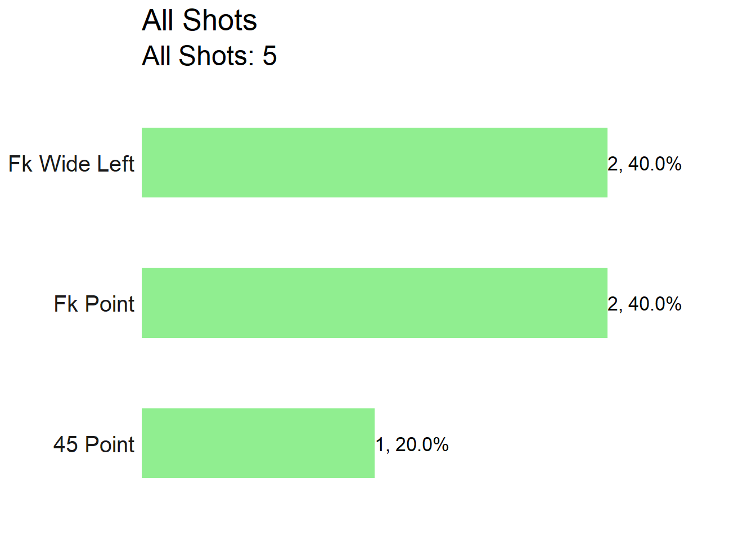Select the count '1' before 20.0%
The width and height of the screenshot is (756, 540).
point(380,444)
